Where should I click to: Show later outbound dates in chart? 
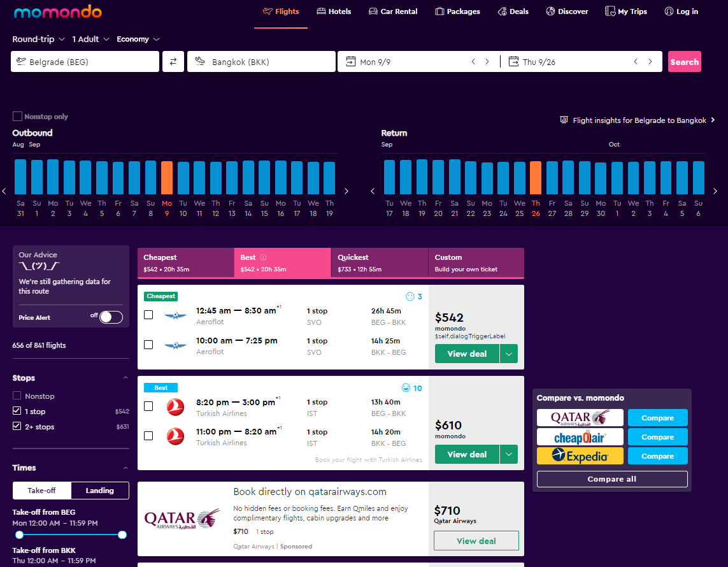[346, 191]
